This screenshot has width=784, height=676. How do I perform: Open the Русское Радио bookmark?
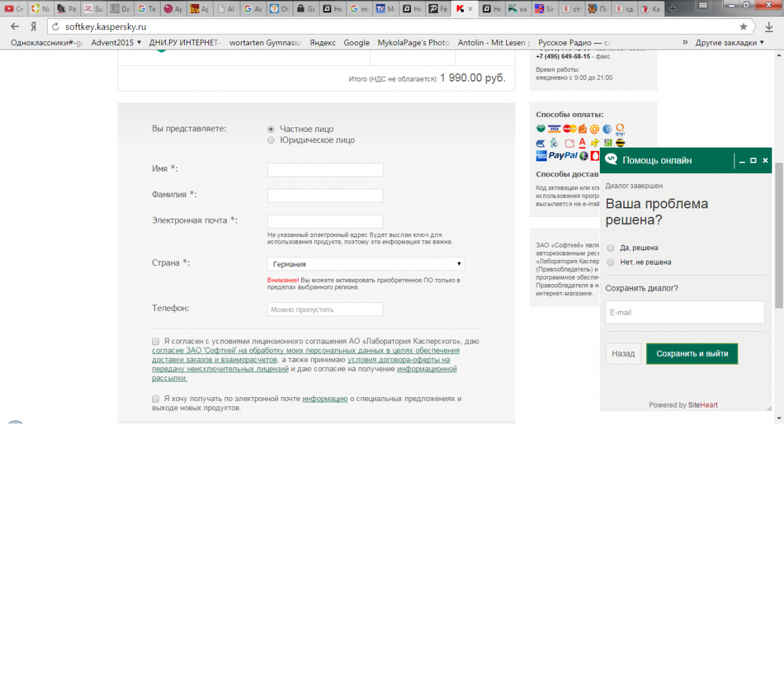point(574,42)
